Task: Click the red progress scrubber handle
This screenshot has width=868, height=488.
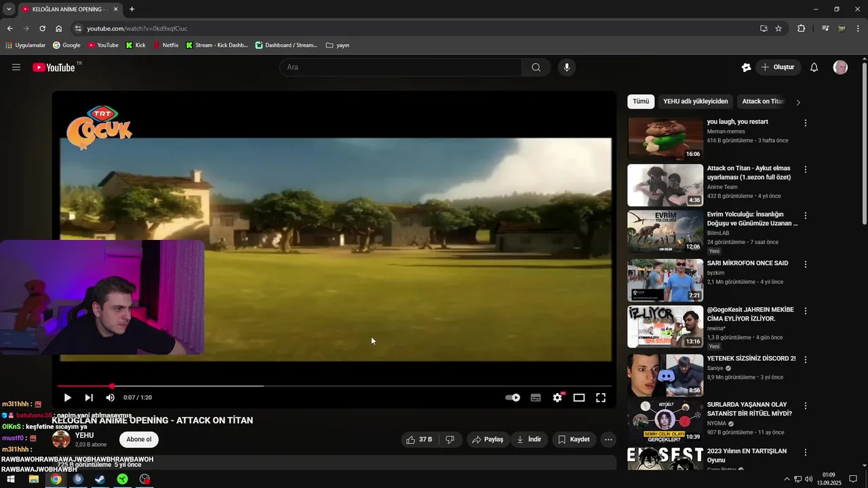Action: (x=112, y=386)
